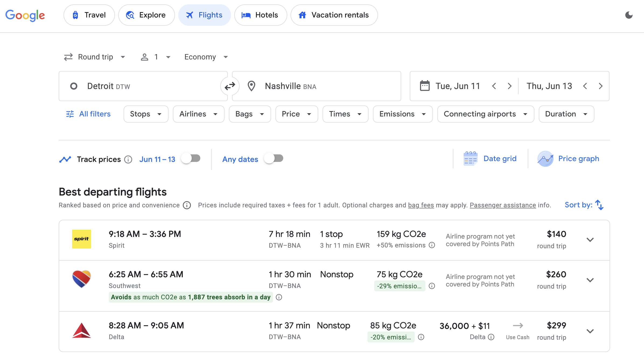Toggle Track prices for Jun 11–13

pos(191,158)
